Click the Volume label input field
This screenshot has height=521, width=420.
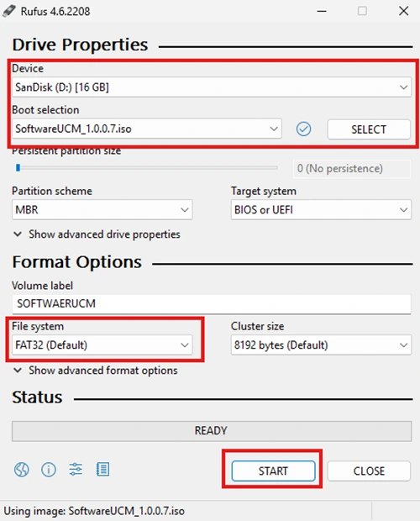tap(212, 303)
